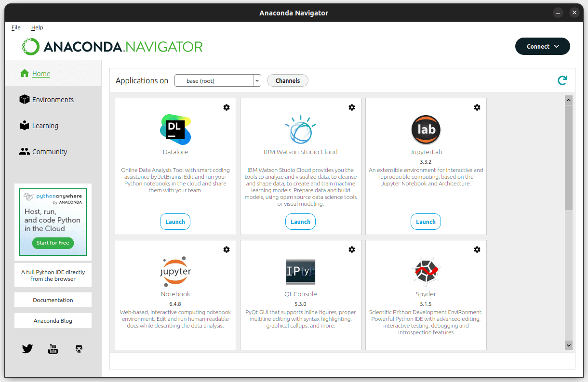Open the base (root) environment dropdown
This screenshot has width=588, height=382.
pyautogui.click(x=217, y=80)
